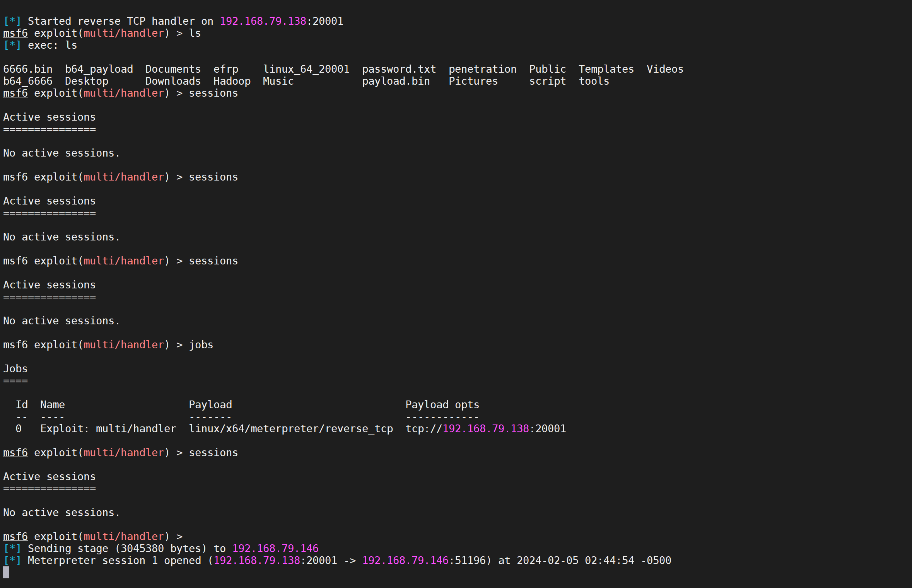Viewport: 912px width, 588px height.
Task: Click the linux_64_20001 file name
Action: tap(306, 69)
